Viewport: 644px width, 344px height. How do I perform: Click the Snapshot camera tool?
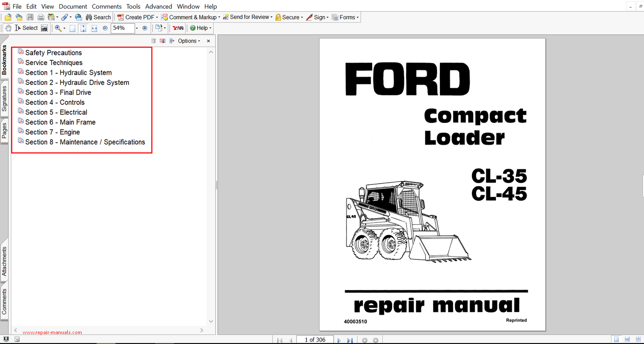point(45,28)
